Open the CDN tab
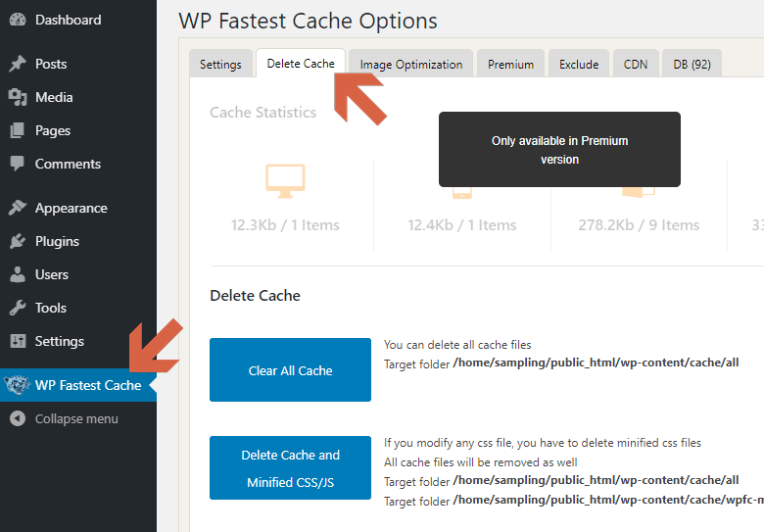The image size is (764, 532). [635, 64]
